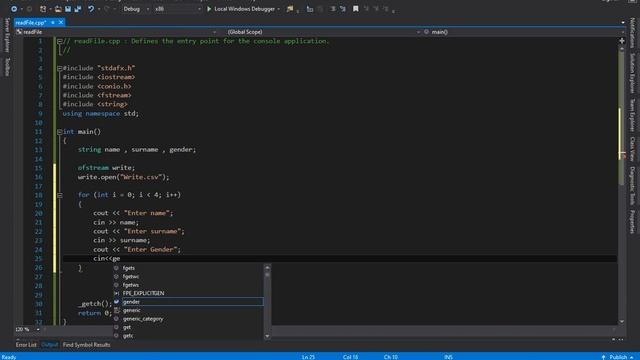Click the up arrow of IntelliSense scrollbar

click(x=267, y=268)
